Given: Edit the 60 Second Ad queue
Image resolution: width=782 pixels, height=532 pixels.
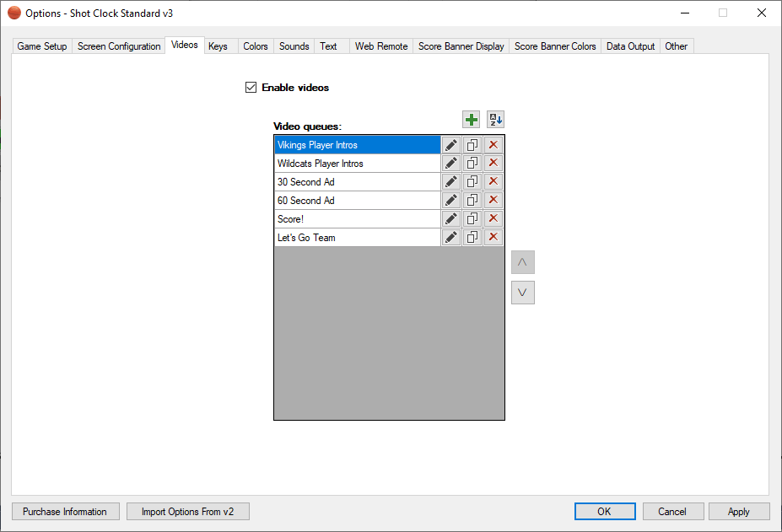Looking at the screenshot, I should click(x=451, y=201).
